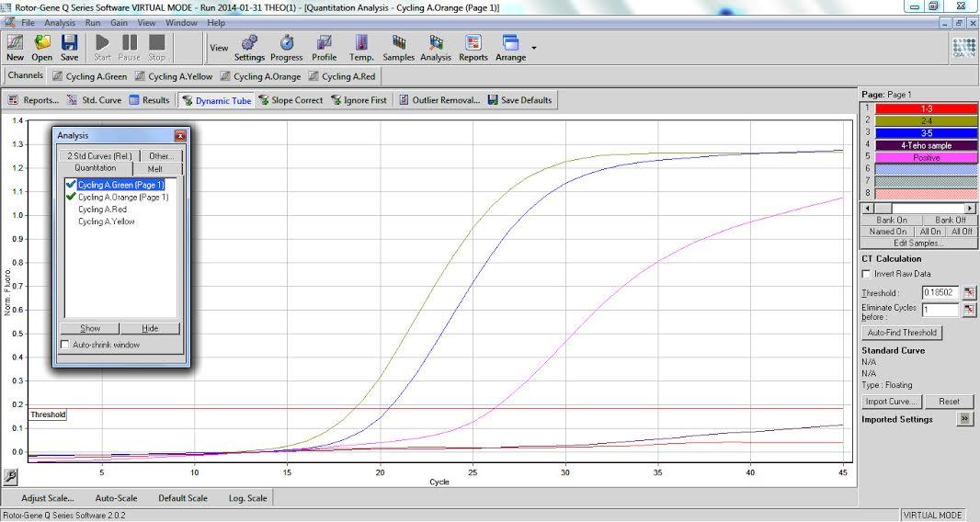
Task: Show the Progress view
Action: (287, 48)
